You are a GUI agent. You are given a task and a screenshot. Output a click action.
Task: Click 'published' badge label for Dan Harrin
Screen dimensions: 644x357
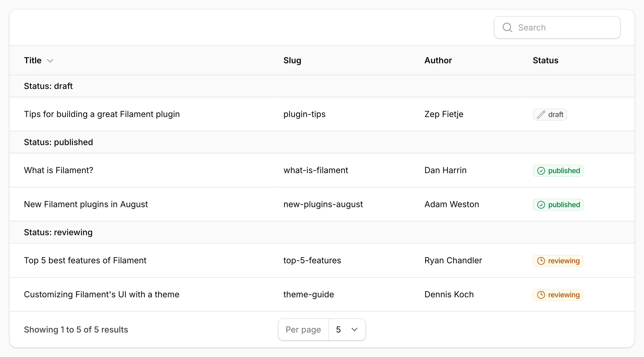pyautogui.click(x=564, y=171)
